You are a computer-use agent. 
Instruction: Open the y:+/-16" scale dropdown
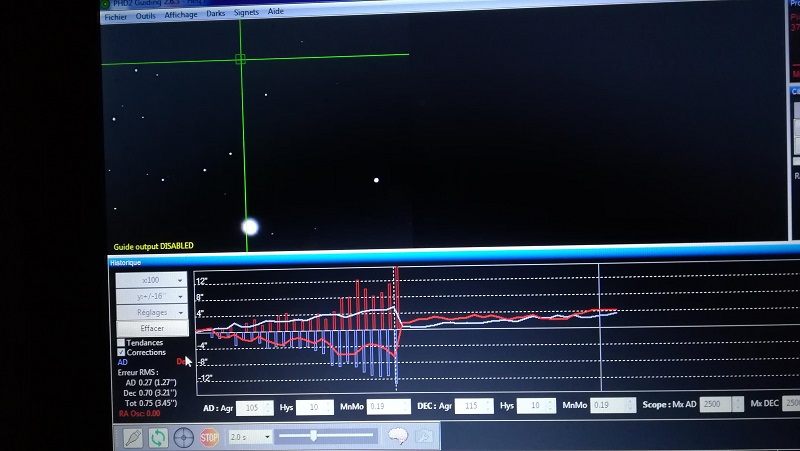click(151, 296)
